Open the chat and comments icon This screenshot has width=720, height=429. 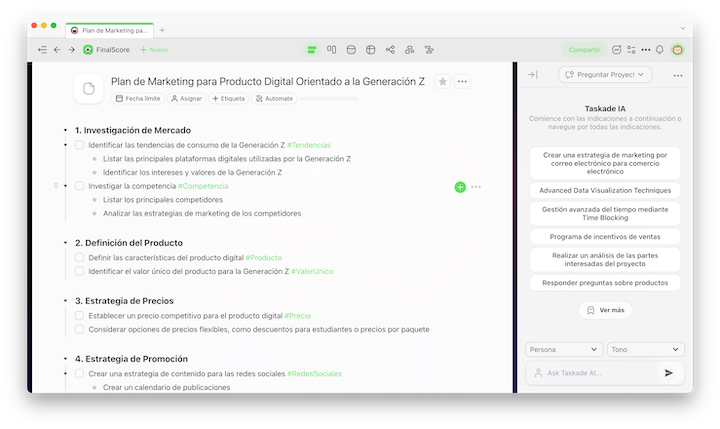[x=617, y=50]
